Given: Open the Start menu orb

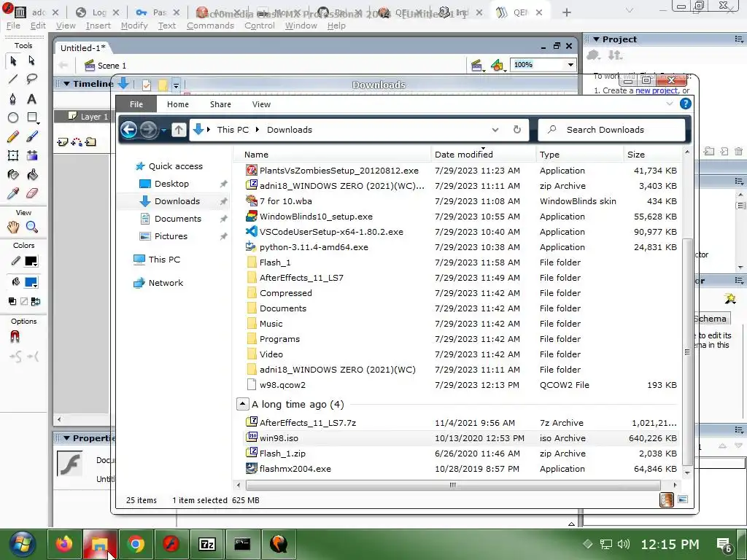Looking at the screenshot, I should click(22, 544).
